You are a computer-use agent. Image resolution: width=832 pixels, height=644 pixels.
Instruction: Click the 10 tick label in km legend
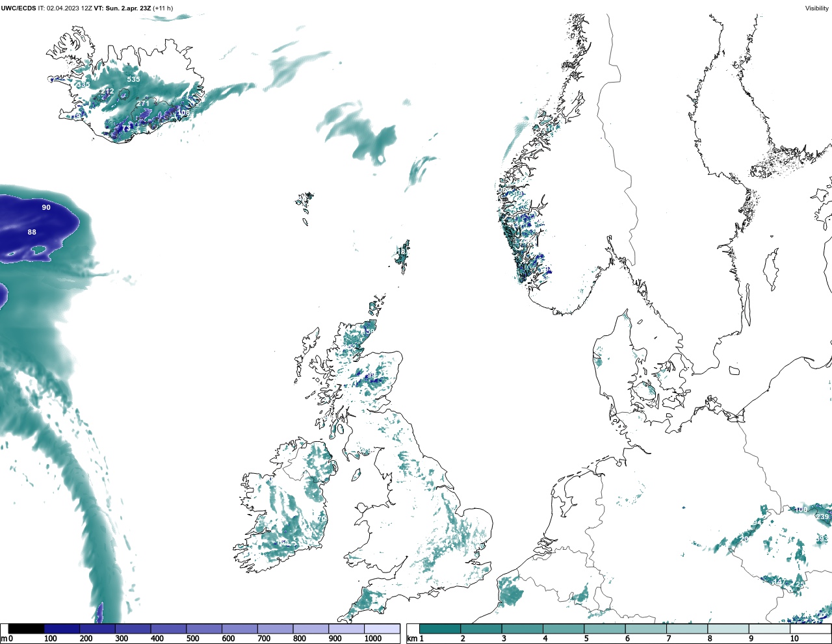tap(794, 639)
